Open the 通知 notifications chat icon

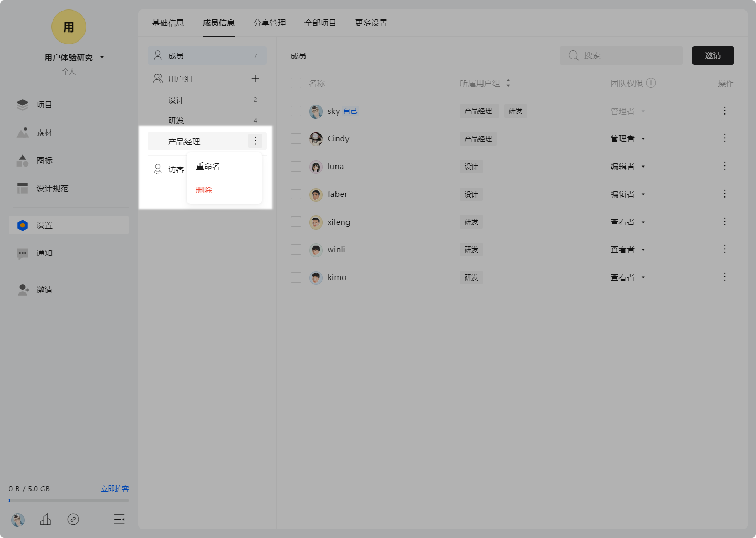coord(23,253)
